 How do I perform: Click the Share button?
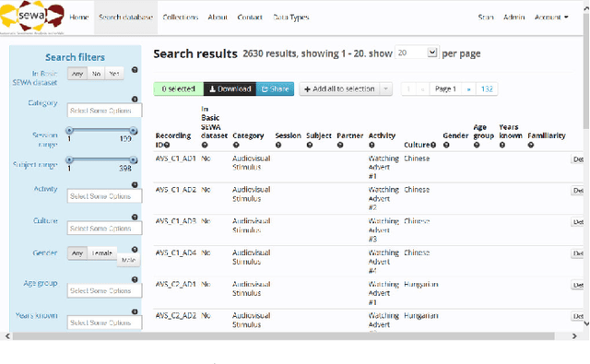[275, 89]
